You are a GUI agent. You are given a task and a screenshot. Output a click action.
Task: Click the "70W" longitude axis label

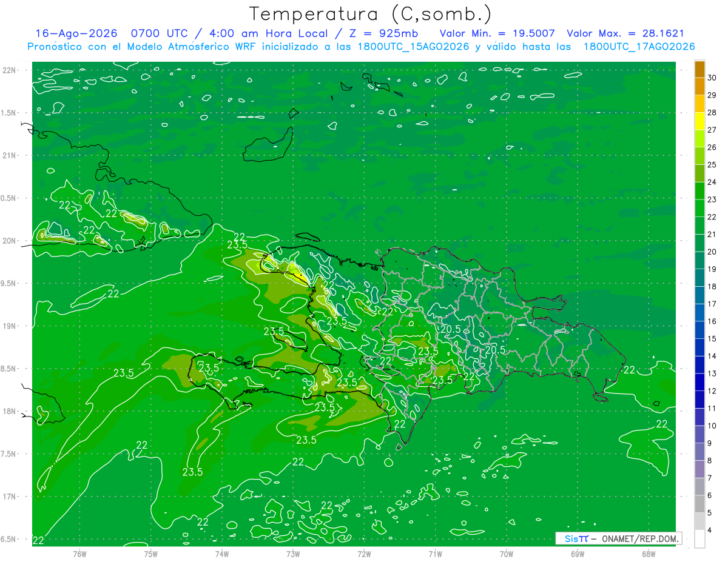pos(506,554)
